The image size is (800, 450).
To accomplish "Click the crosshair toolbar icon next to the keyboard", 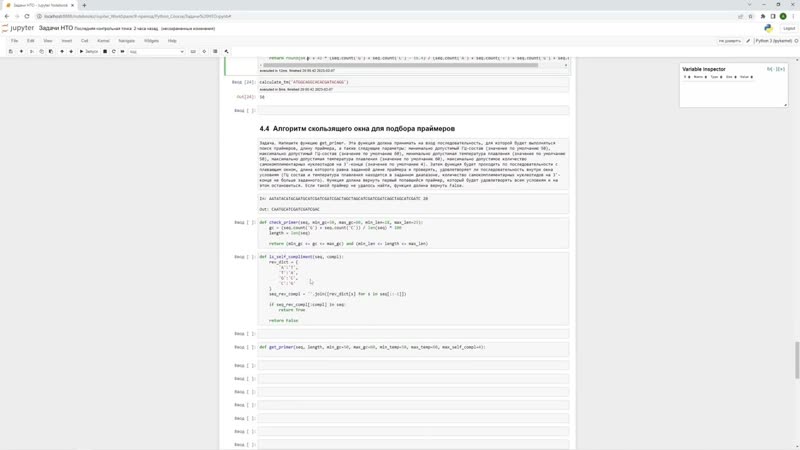I will click(204, 52).
